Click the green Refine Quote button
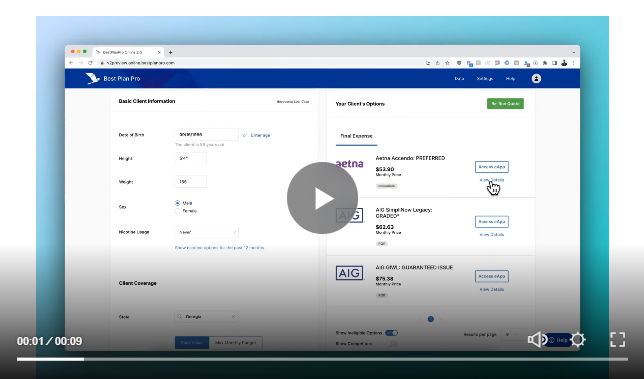The image size is (644, 379). [505, 103]
